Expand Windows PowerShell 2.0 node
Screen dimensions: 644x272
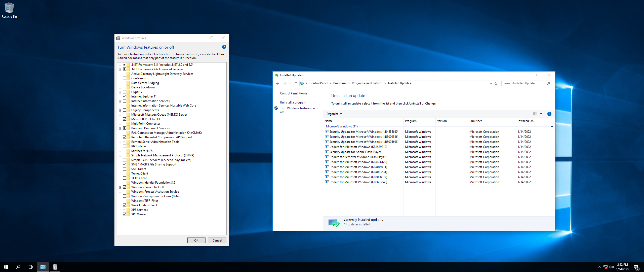coord(120,187)
